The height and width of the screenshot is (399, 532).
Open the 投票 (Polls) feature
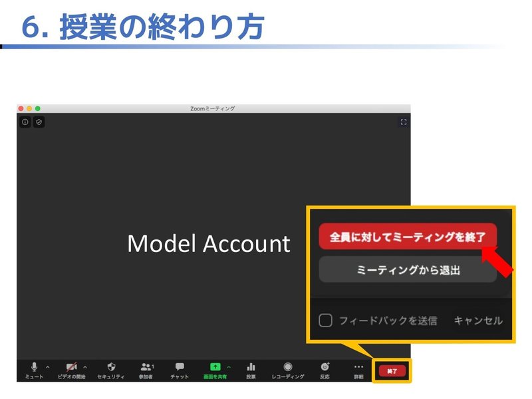tap(251, 366)
